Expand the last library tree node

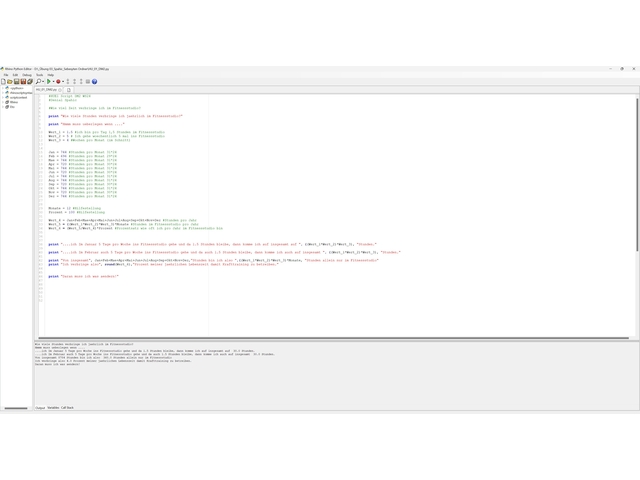tap(3, 107)
